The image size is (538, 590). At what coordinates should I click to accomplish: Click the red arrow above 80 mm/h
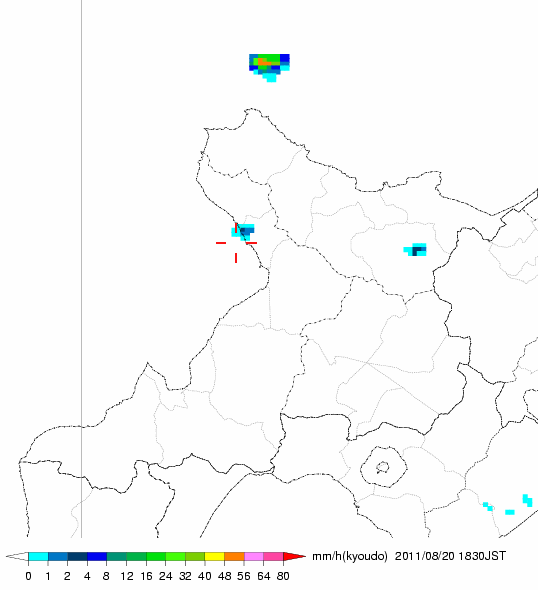pos(294,557)
